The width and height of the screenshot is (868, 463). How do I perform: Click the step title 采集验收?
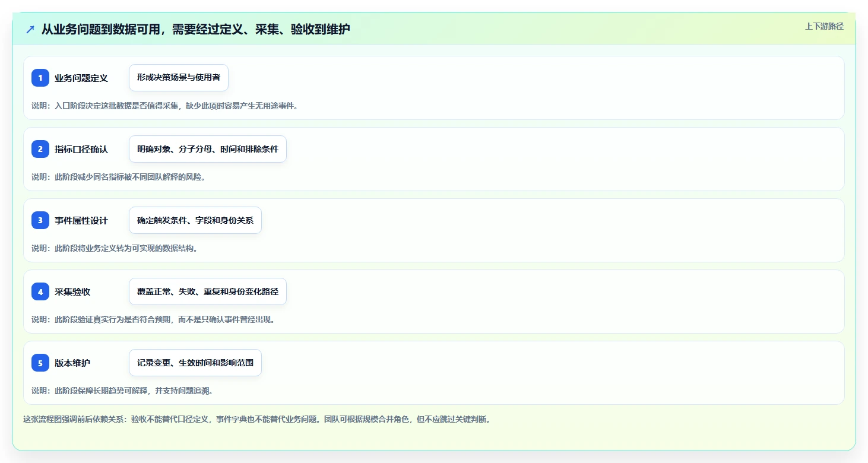72,291
